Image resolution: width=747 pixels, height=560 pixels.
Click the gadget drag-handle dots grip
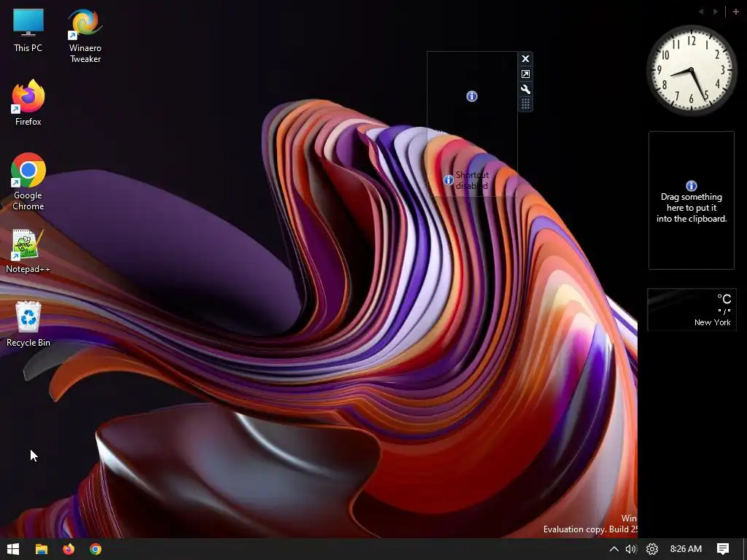[x=525, y=104]
